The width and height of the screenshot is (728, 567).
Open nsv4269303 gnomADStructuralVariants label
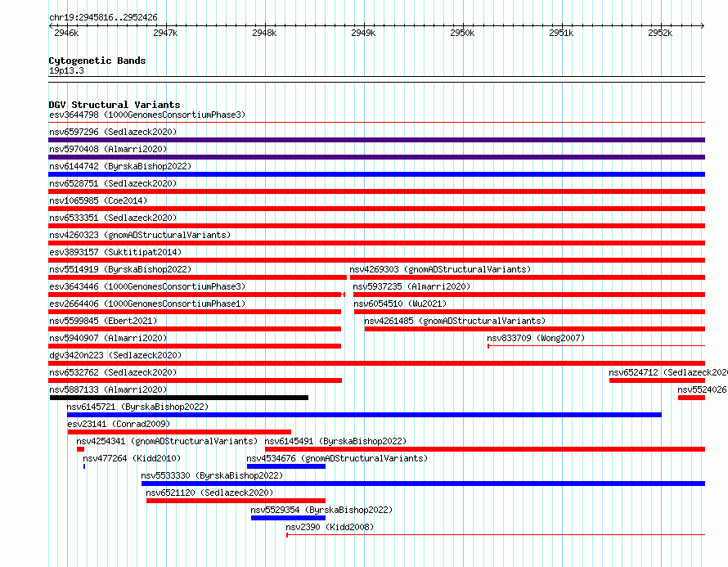pyautogui.click(x=440, y=269)
